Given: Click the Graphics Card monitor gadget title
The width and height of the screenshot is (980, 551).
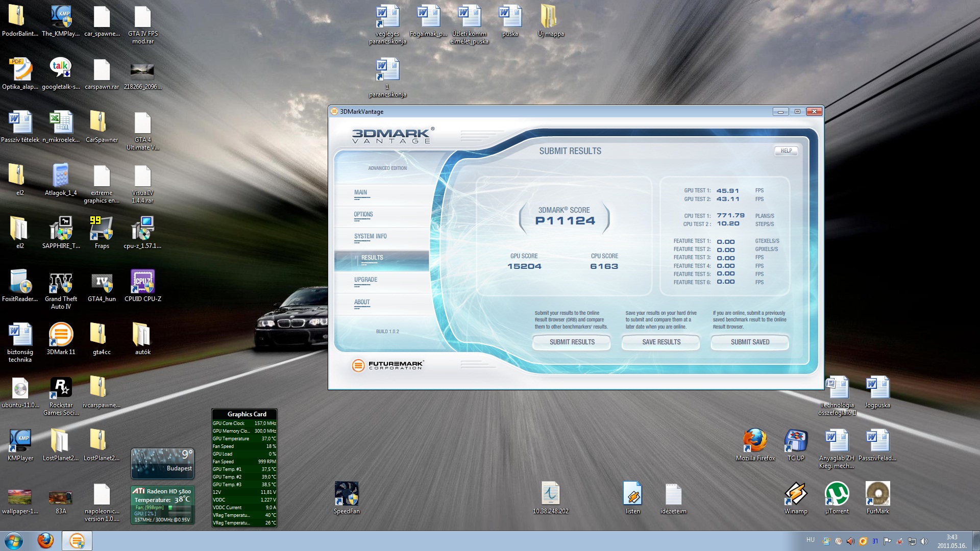Looking at the screenshot, I should coord(247,414).
